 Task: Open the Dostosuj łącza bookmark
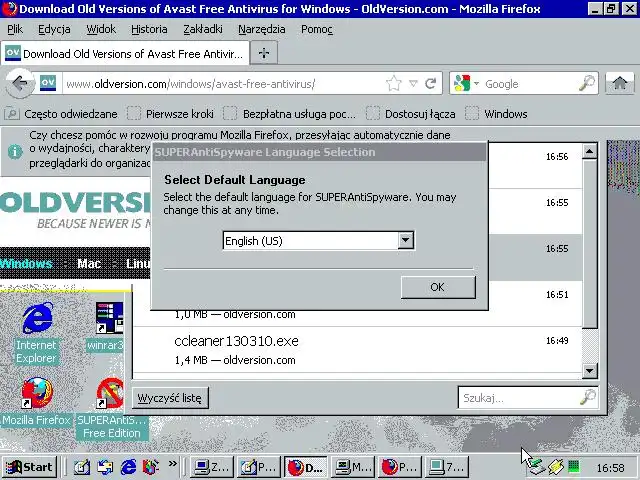[x=411, y=114]
